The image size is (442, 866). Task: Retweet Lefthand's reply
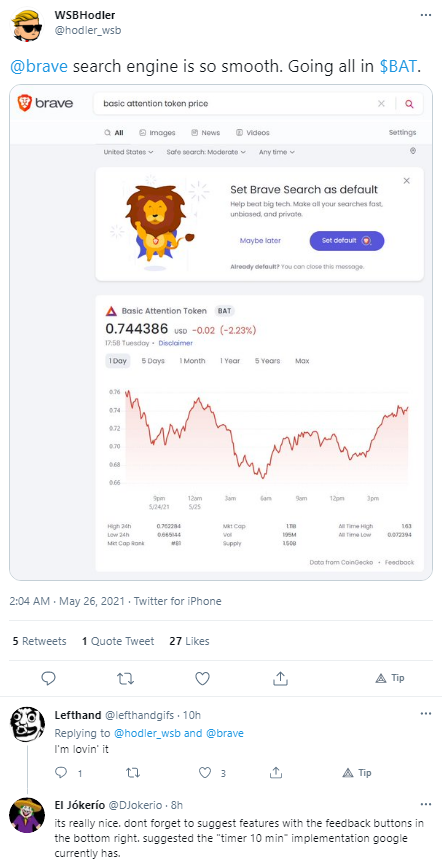coord(133,773)
